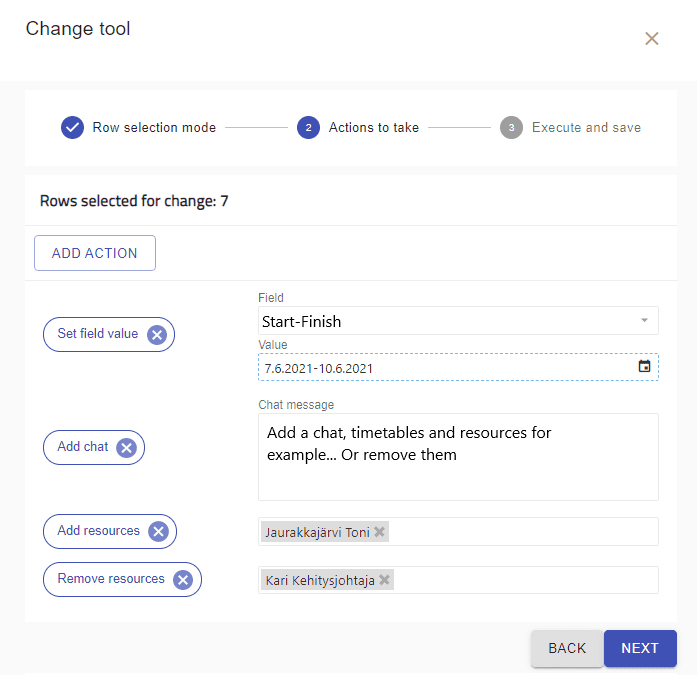This screenshot has width=697, height=675.
Task: Proceed with the NEXT button
Action: tap(640, 648)
